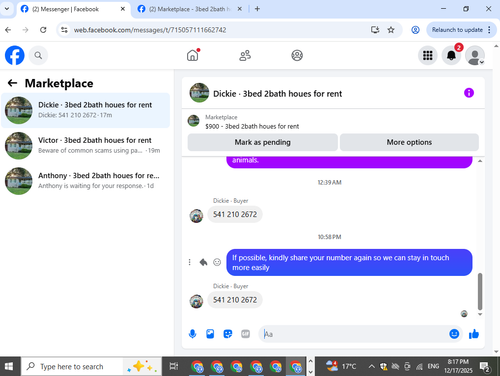
Task: Open the weather widget showing 17°C
Action: pyautogui.click(x=341, y=367)
